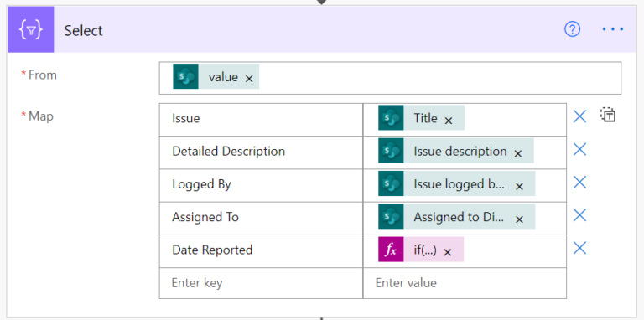Select the Assigned to Di... token label
This screenshot has height=320, width=644.
459,217
